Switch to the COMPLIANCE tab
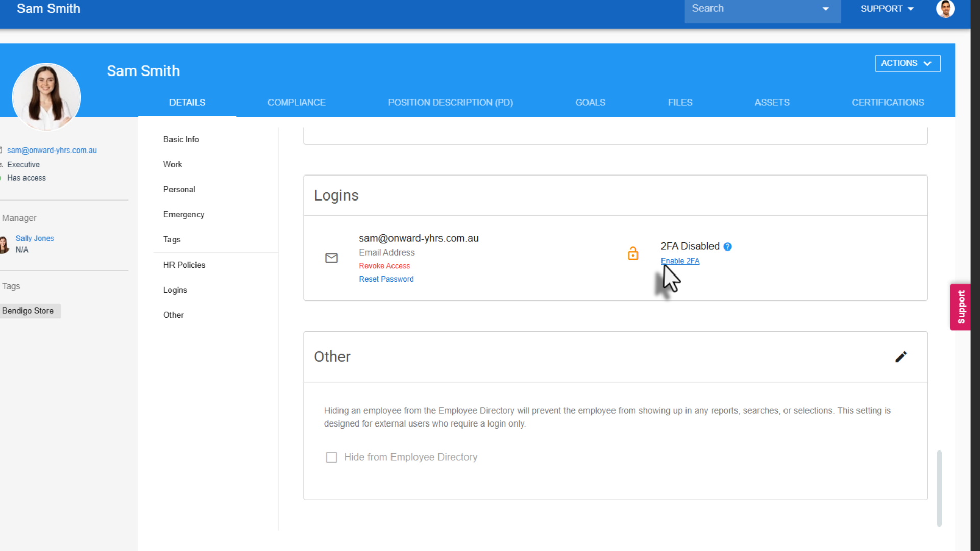Screen dimensions: 980x551 tap(296, 103)
